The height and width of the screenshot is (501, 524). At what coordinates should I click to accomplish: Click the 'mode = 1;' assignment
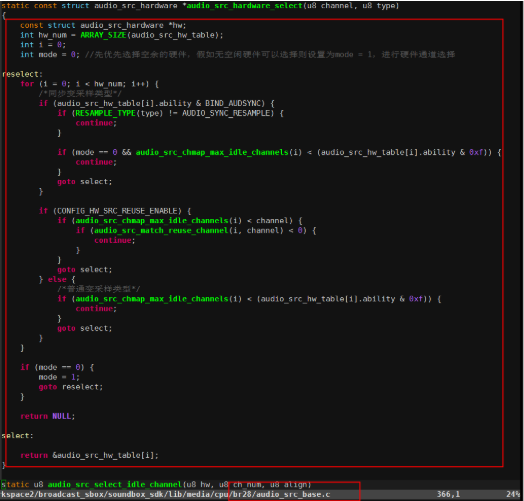pyautogui.click(x=59, y=377)
